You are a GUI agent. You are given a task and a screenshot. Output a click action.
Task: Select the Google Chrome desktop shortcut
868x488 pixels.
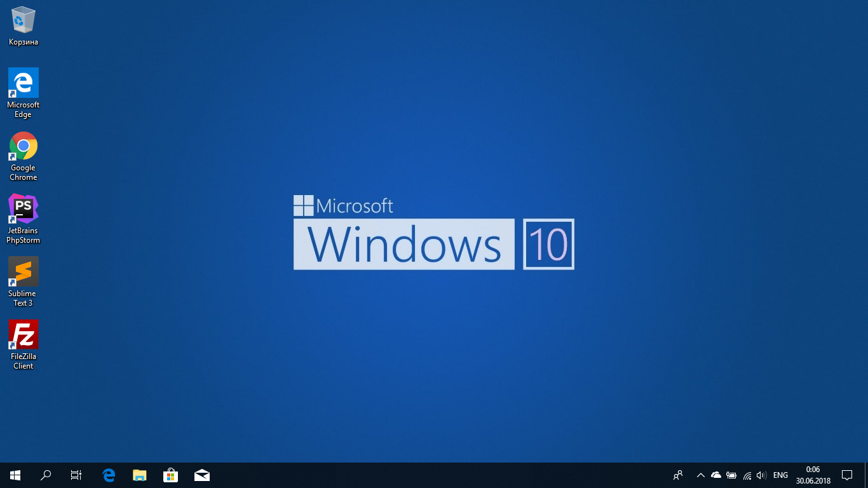pyautogui.click(x=24, y=156)
